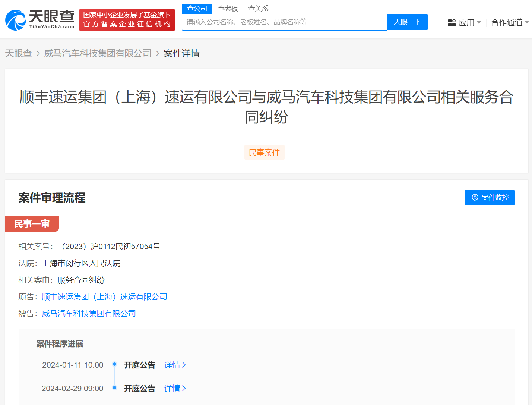The height and width of the screenshot is (405, 532).
Task: Open 详情 for the 2024-02-29 hearing
Action: (x=175, y=389)
